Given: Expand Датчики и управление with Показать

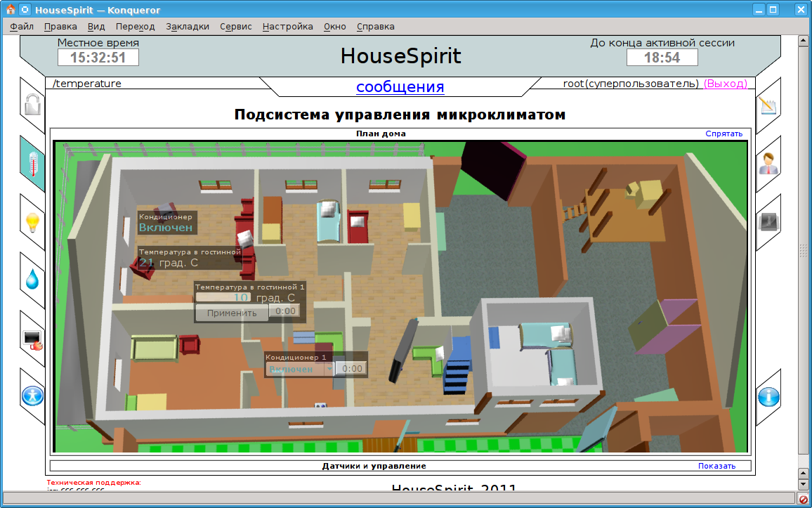Looking at the screenshot, I should coord(716,466).
